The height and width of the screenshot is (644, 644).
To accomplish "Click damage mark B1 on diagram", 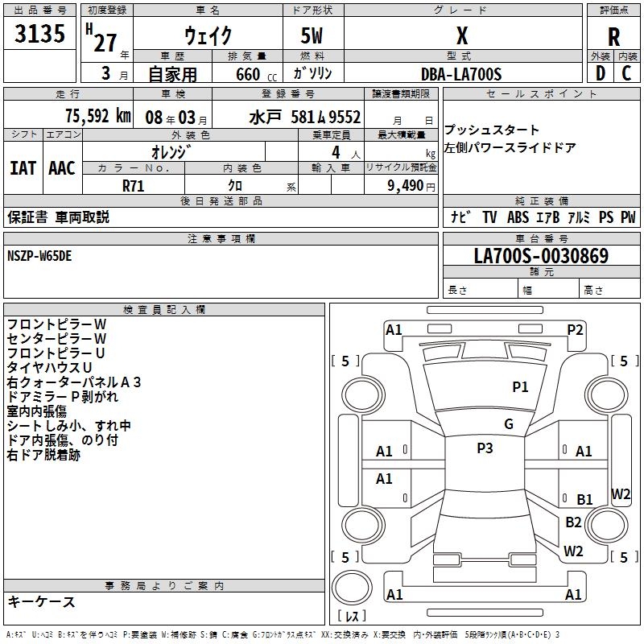I will [x=584, y=499].
